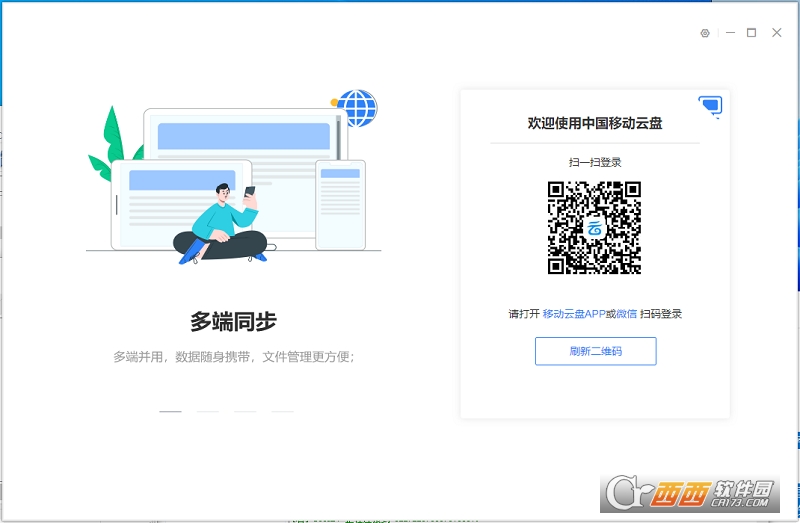
Task: Maximize the cloud disk login window
Action: (x=752, y=33)
